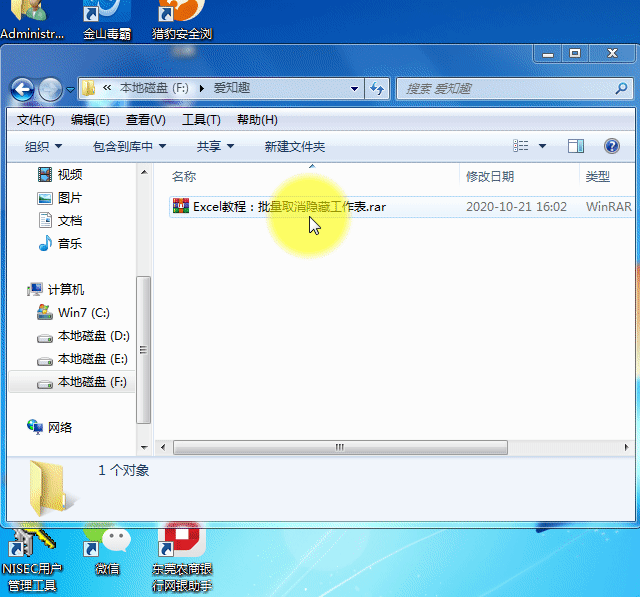Open more view options arrow
This screenshot has height=597, width=640.
point(542,146)
